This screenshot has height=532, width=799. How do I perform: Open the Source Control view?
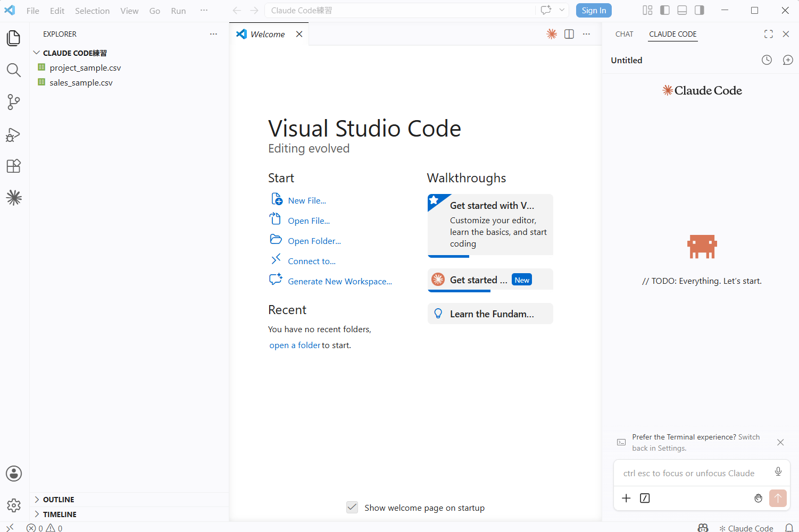(x=14, y=102)
